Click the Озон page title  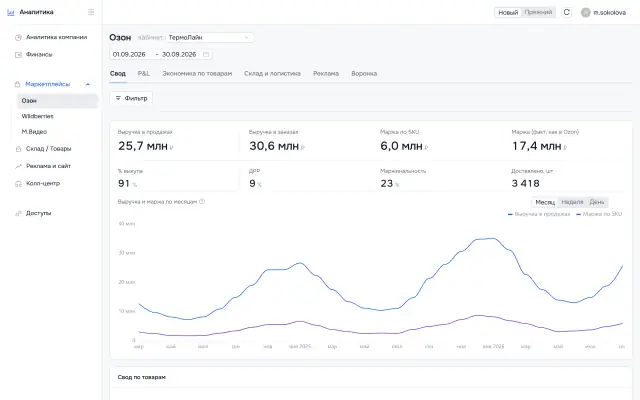[x=120, y=38]
